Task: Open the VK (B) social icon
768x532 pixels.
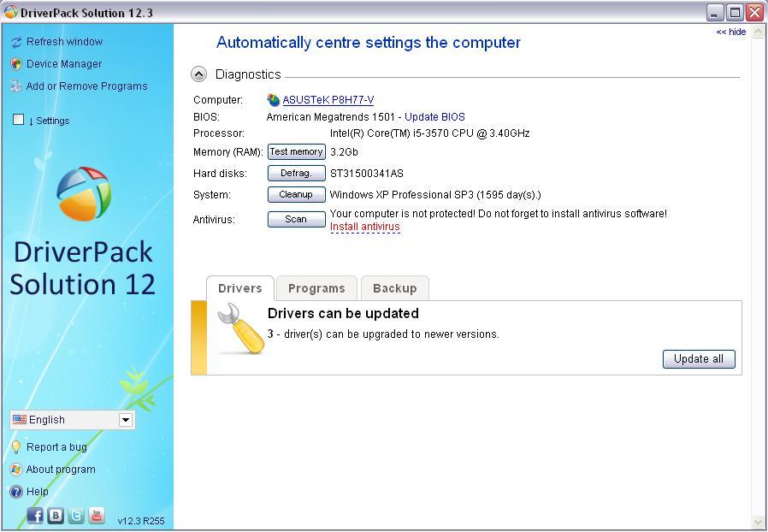Action: 56,516
